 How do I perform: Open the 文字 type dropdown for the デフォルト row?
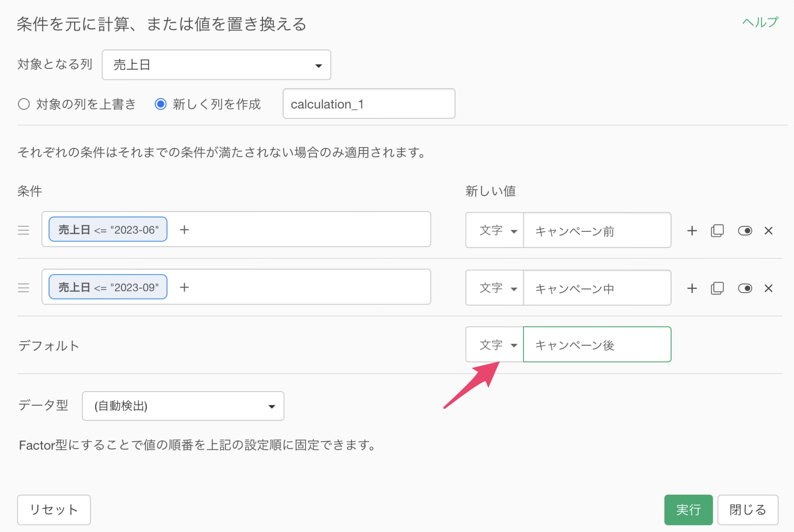[495, 345]
